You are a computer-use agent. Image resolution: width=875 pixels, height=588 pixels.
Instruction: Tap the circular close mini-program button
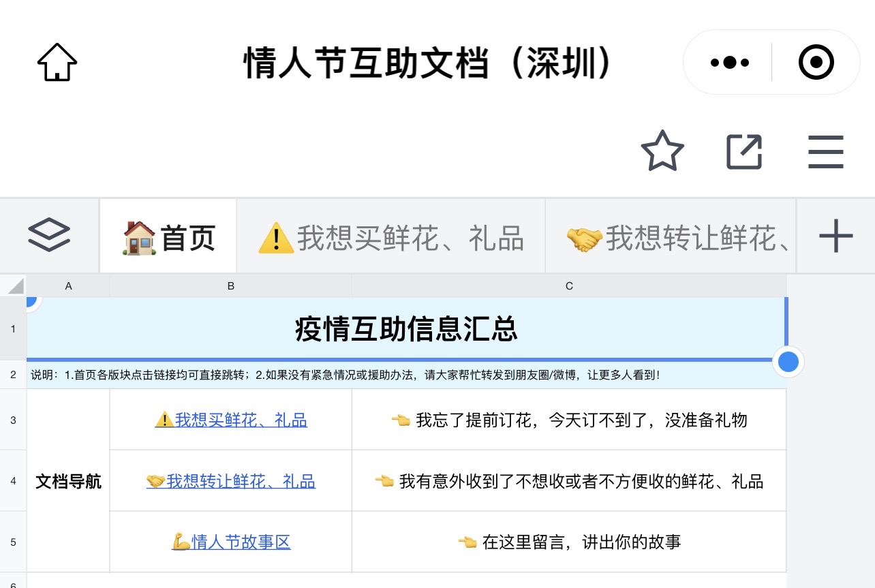pos(816,63)
